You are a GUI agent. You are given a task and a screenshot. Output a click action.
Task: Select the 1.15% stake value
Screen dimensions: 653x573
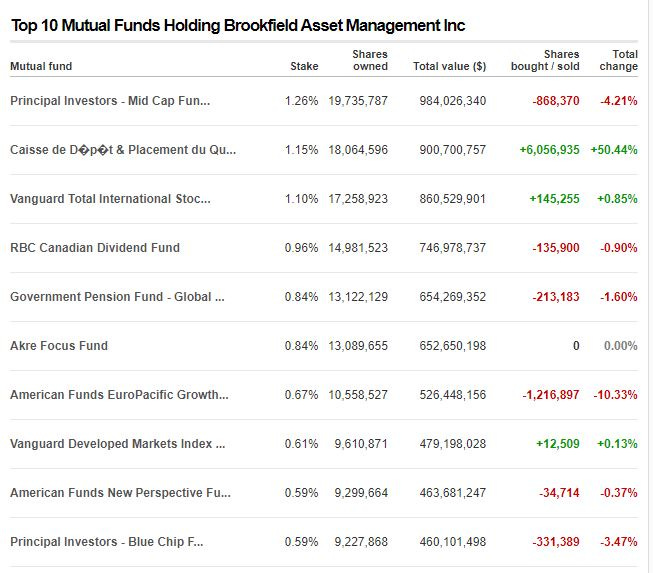point(301,150)
